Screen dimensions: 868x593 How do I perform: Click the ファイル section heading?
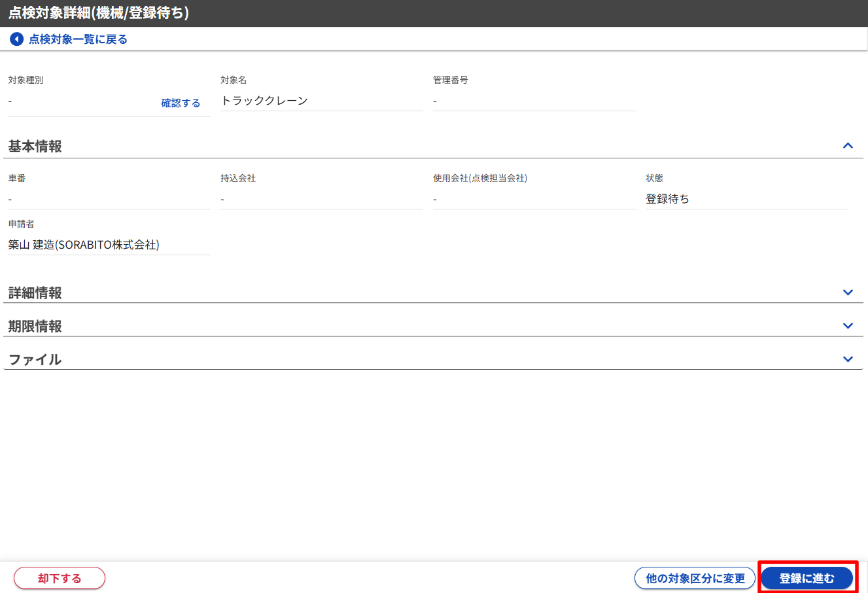point(35,360)
